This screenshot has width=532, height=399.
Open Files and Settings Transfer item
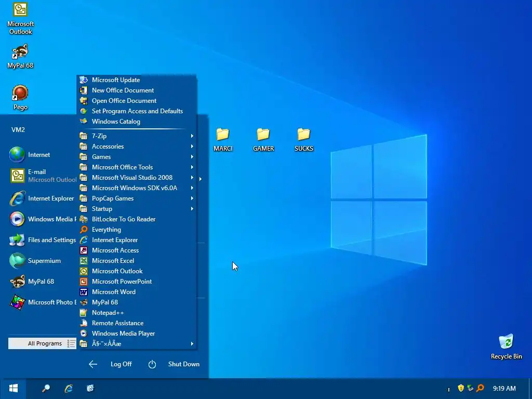click(43, 240)
